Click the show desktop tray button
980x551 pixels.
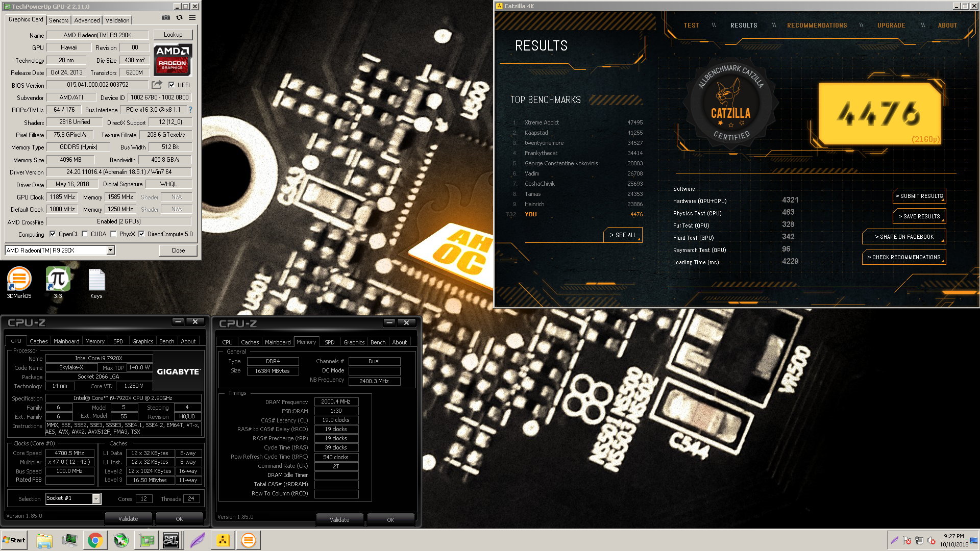click(974, 540)
